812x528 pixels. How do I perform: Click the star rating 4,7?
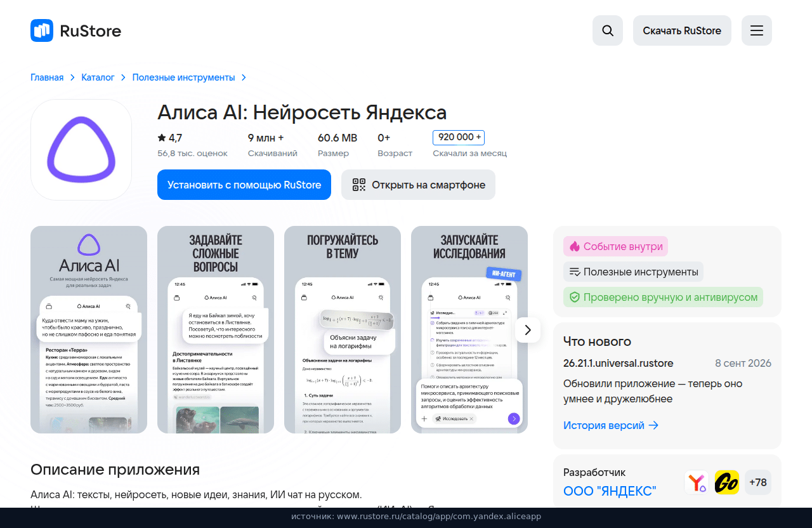click(x=170, y=138)
